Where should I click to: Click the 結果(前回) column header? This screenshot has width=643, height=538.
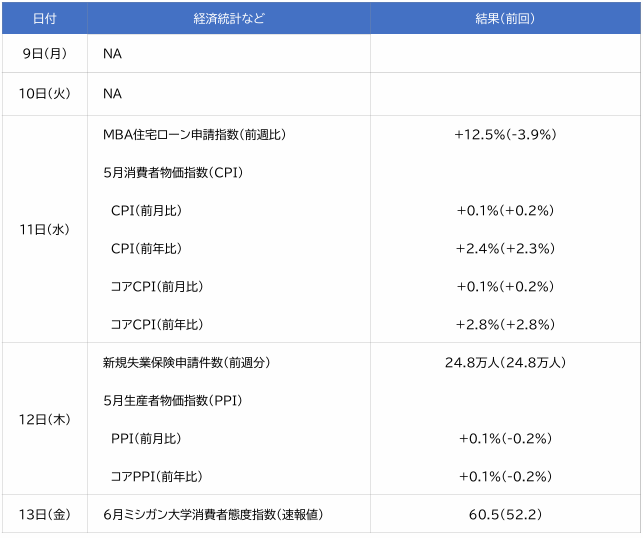[505, 19]
